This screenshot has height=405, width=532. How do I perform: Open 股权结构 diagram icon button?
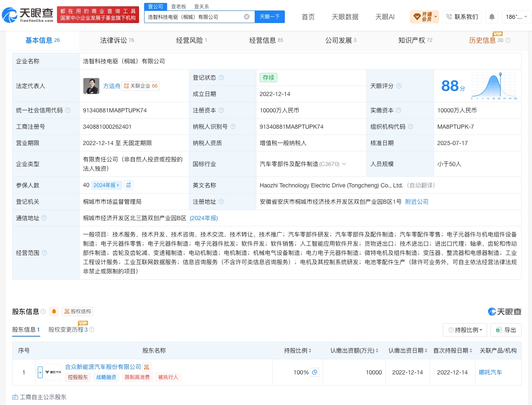tap(77, 312)
